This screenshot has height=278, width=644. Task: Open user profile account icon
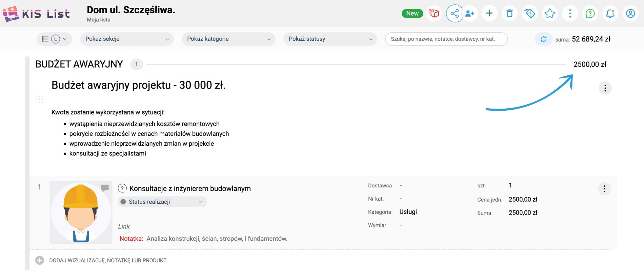(630, 14)
